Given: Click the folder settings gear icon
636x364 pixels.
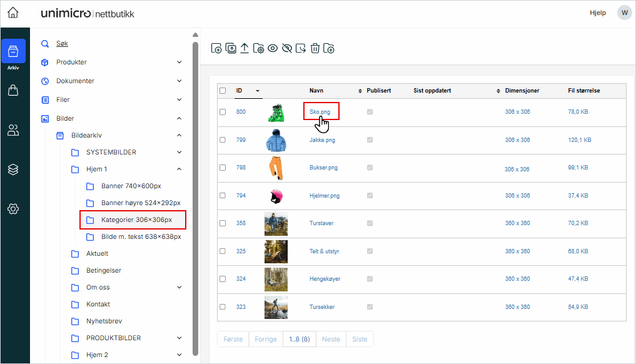Looking at the screenshot, I should [258, 48].
